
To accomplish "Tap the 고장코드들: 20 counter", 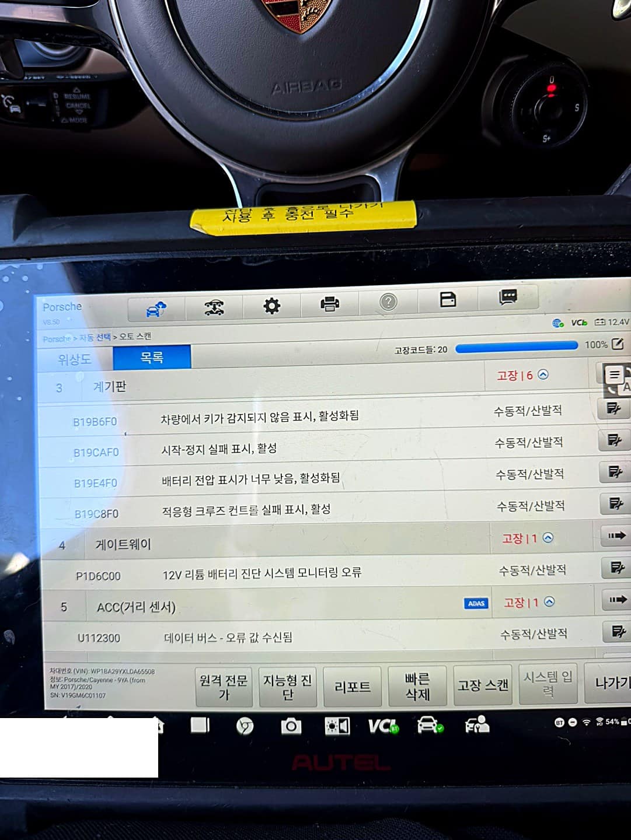I will [421, 350].
